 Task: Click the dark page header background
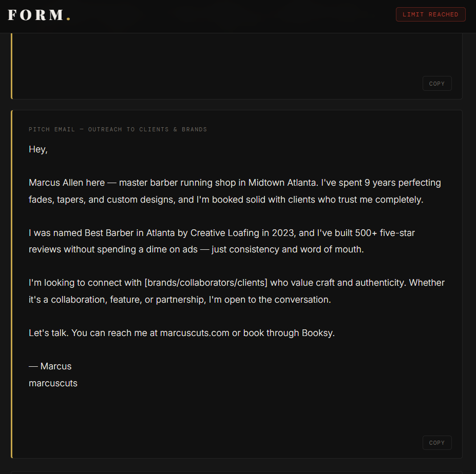tap(231, 15)
